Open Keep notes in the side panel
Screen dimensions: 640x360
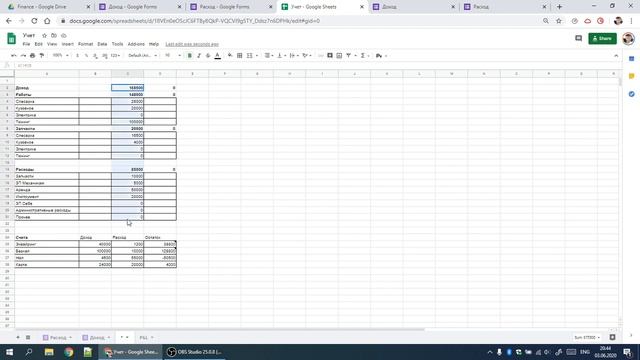pos(631,76)
